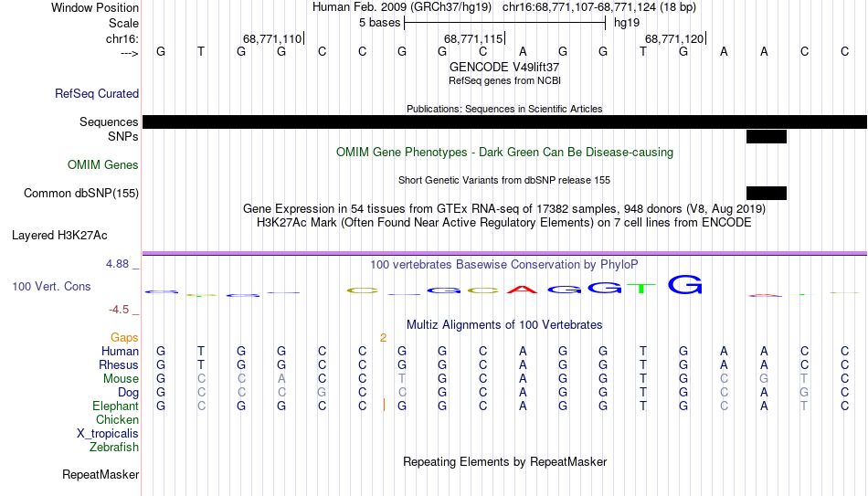Click the Window Position label
This screenshot has height=496, width=868.
coord(95,7)
